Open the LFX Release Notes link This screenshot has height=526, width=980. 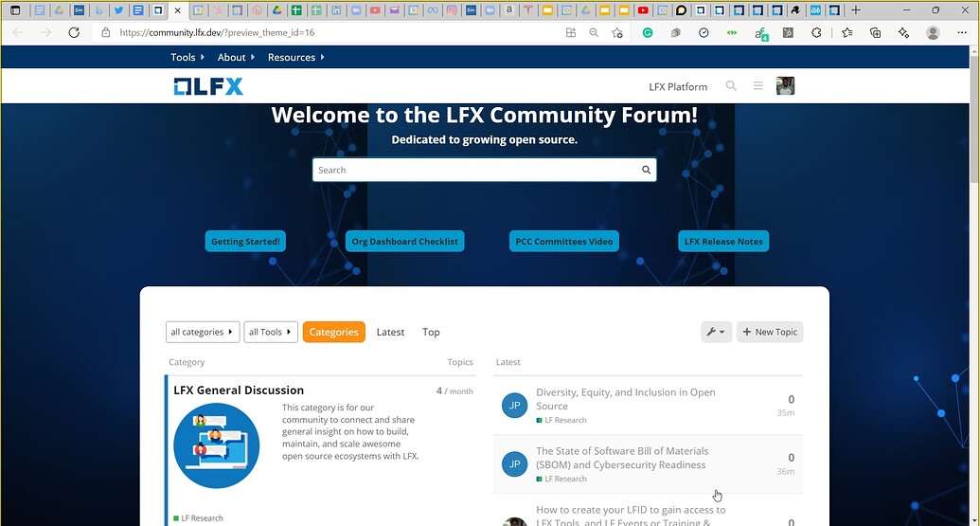(x=723, y=242)
